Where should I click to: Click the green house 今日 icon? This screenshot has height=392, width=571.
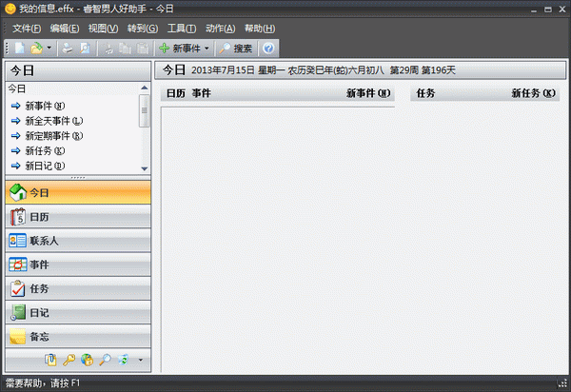(x=18, y=192)
